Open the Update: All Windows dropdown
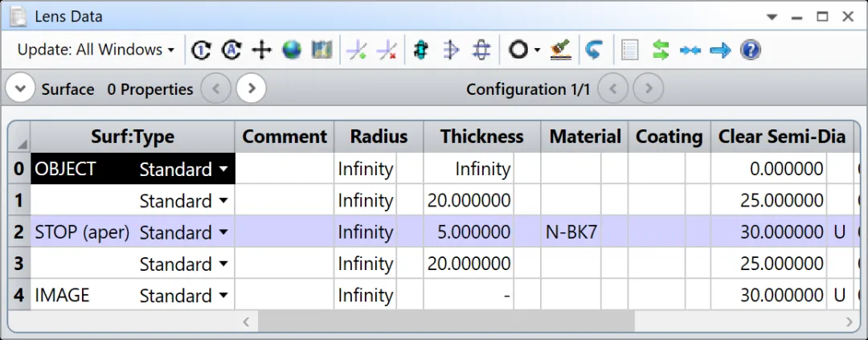Viewport: 868px width, 340px height. [x=96, y=50]
